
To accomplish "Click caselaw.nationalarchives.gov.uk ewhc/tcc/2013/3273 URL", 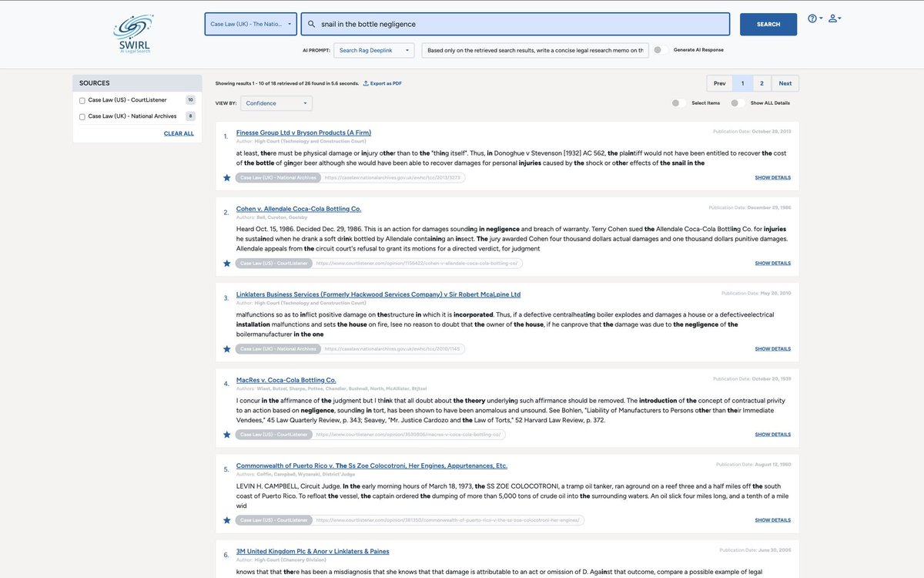I will click(392, 177).
